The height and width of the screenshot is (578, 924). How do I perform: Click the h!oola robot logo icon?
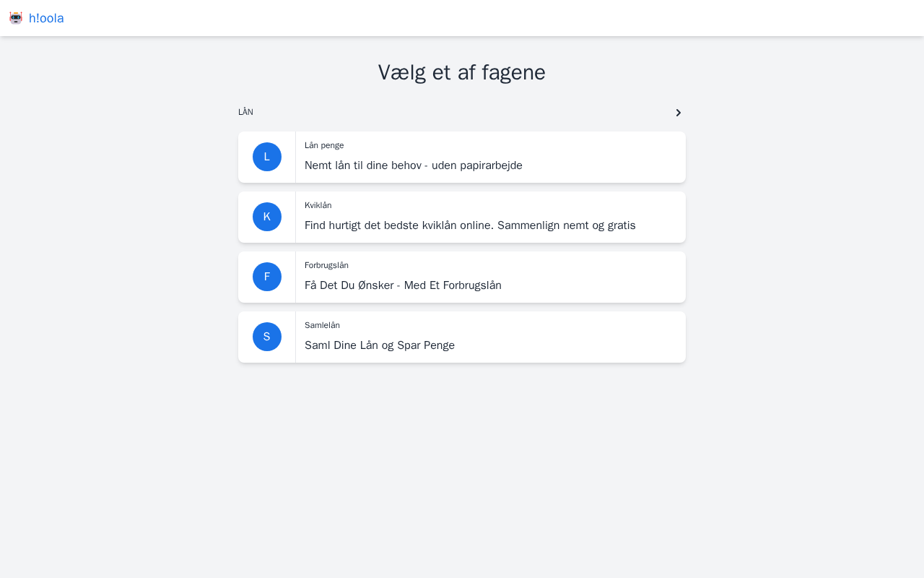(x=16, y=18)
